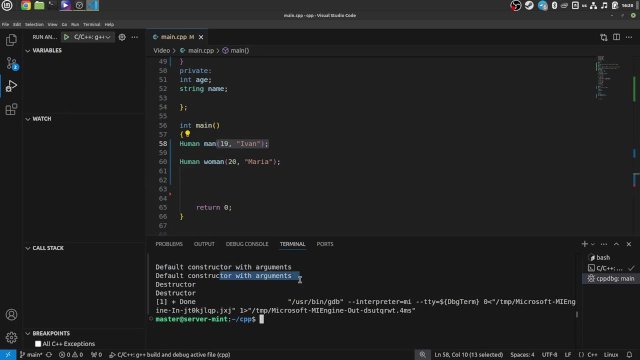The width and height of the screenshot is (640, 360).
Task: Click g++ build and debug active file status item
Action: 169,355
